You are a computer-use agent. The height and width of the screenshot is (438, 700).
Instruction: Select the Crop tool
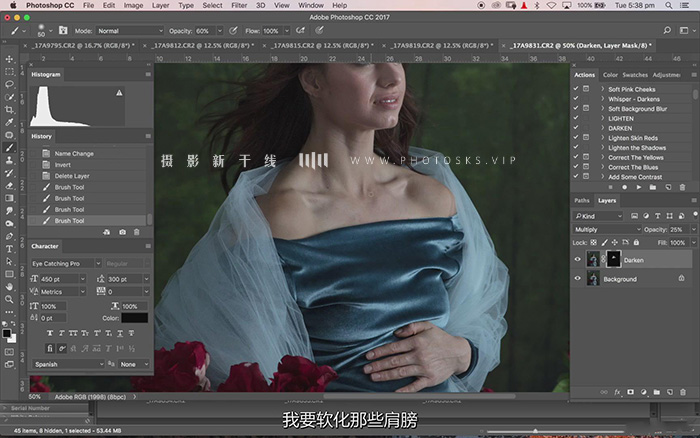click(x=9, y=109)
